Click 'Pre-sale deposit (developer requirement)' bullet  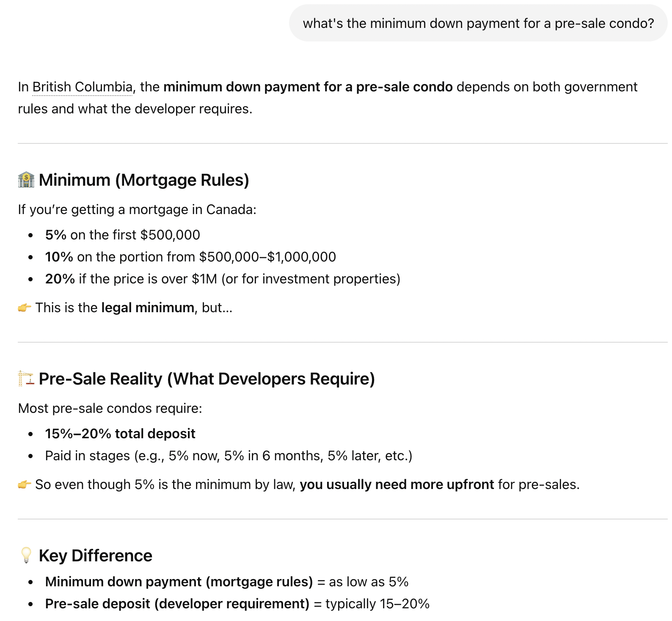pyautogui.click(x=177, y=604)
